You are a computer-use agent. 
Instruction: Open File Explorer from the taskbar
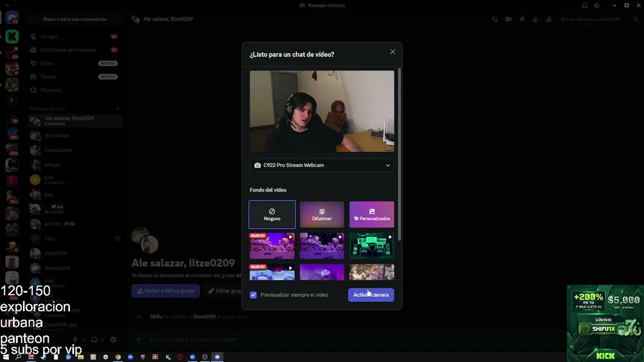[x=80, y=357]
